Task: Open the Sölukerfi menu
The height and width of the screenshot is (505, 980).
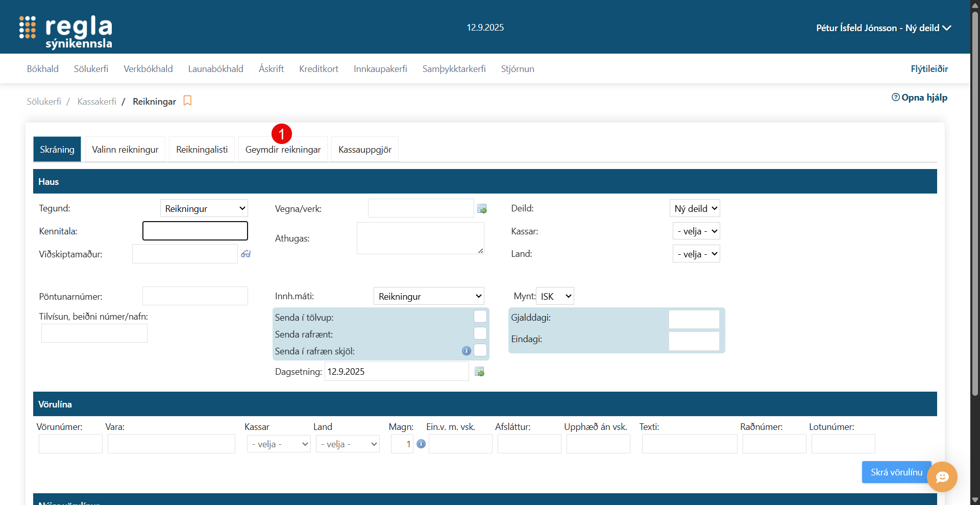Action: click(91, 68)
